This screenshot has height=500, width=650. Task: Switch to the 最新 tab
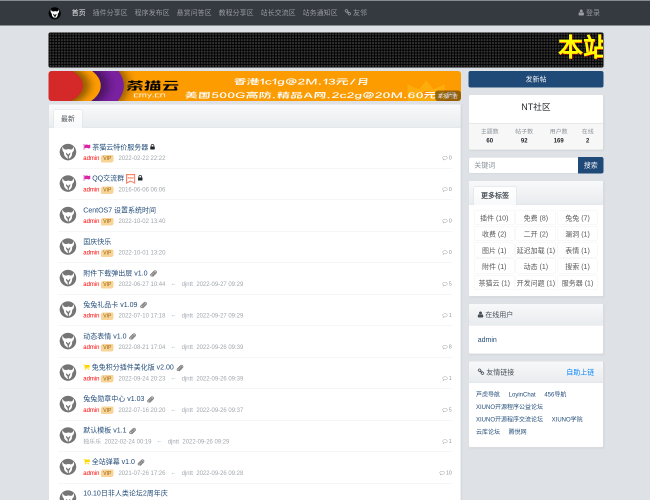pyautogui.click(x=68, y=119)
